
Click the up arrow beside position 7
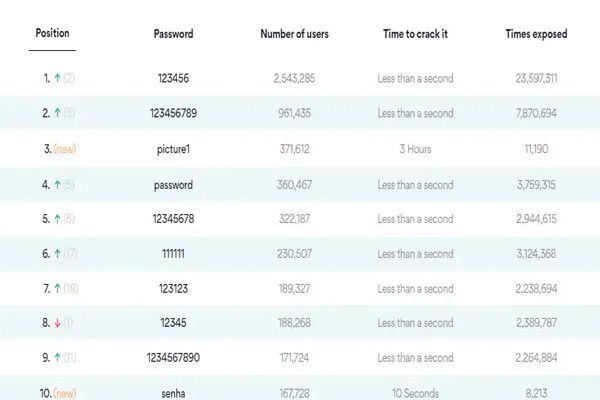56,290
